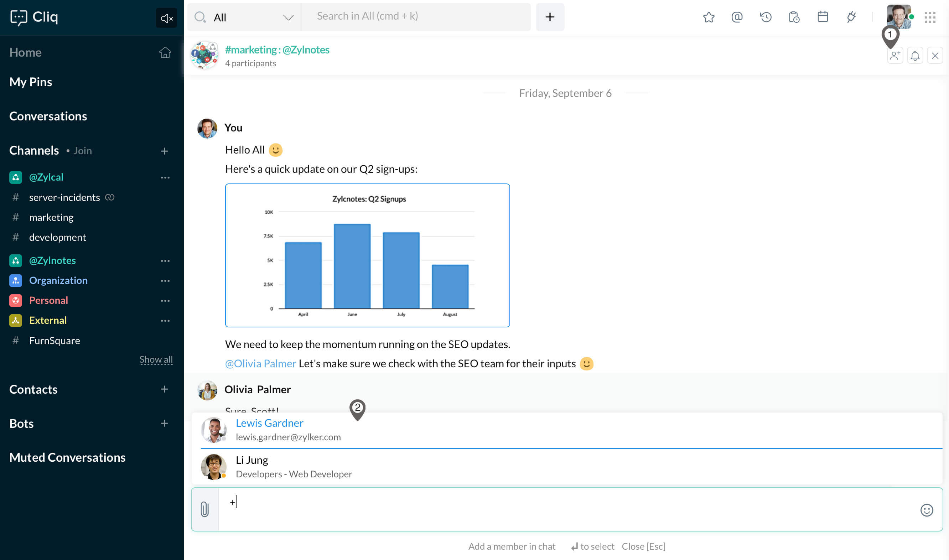
Task: Click the @Zylcal team icon badge
Action: (x=15, y=177)
